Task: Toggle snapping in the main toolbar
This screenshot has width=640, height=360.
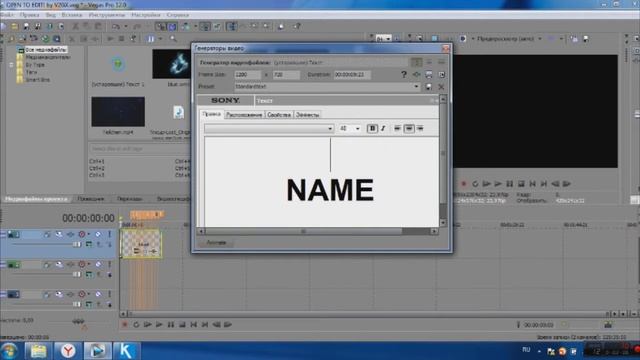Action: tap(161, 27)
